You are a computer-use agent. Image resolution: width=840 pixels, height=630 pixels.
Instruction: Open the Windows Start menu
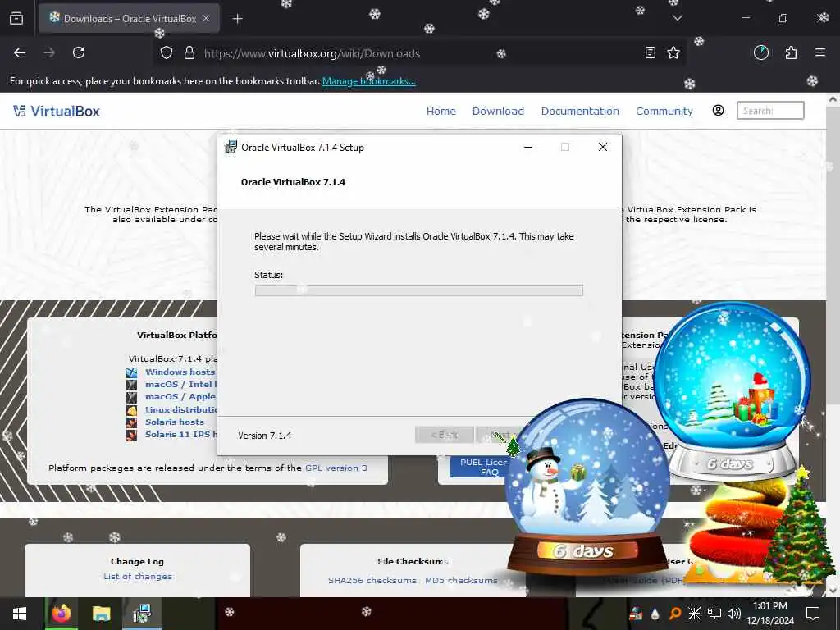tap(20, 614)
